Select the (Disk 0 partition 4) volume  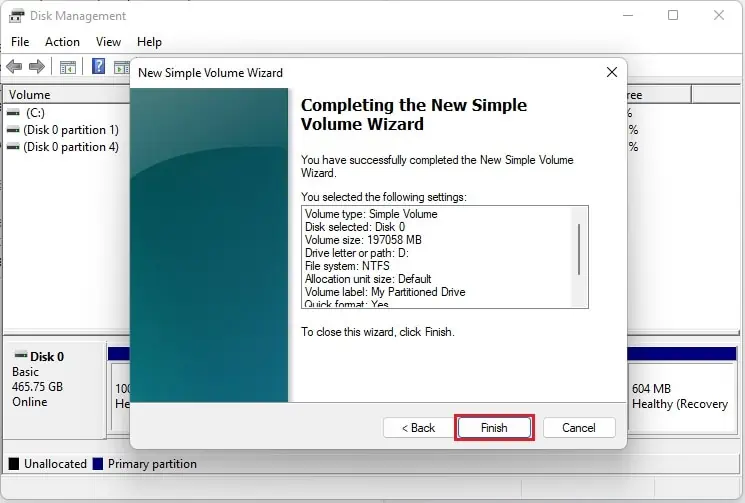[70, 147]
